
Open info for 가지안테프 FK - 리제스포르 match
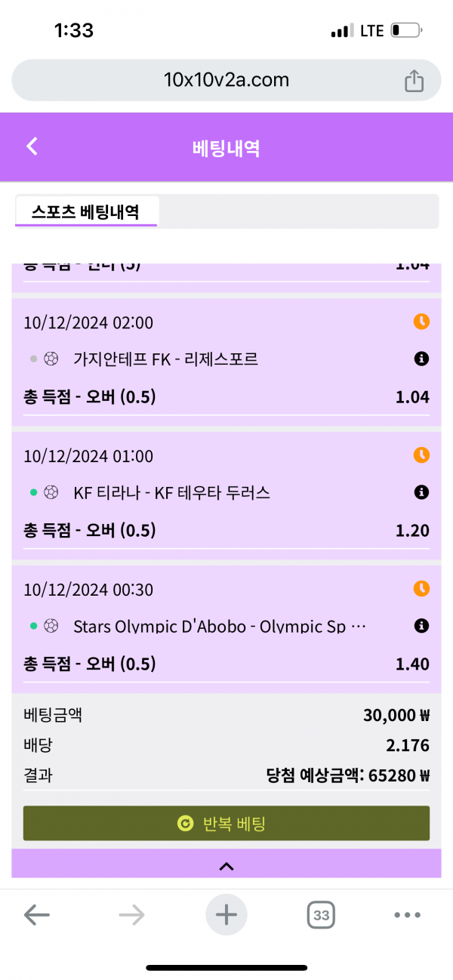click(x=421, y=359)
